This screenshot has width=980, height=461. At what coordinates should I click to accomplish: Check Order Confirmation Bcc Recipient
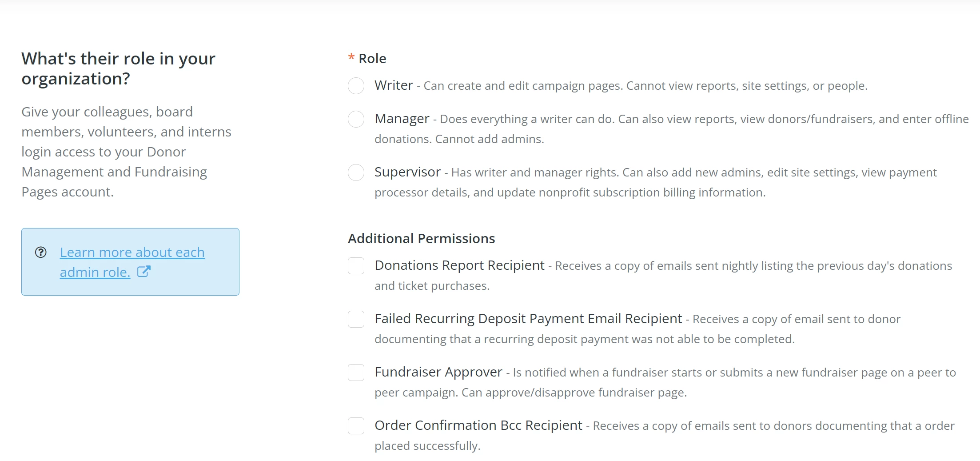click(x=356, y=426)
